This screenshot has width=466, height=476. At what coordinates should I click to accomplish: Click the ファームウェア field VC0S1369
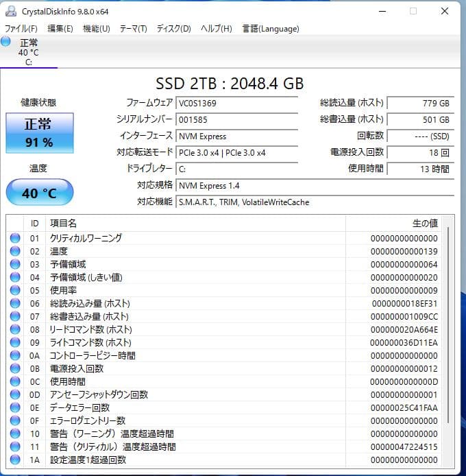pos(236,103)
